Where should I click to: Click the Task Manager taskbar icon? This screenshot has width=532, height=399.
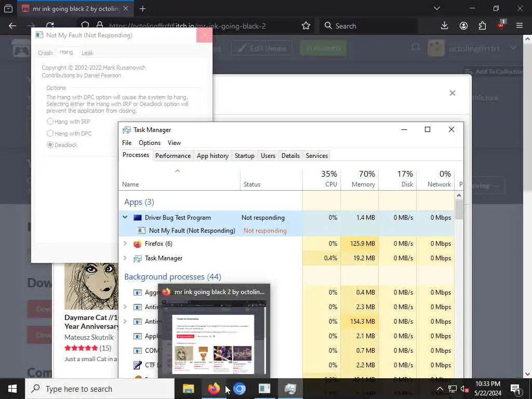point(290,389)
